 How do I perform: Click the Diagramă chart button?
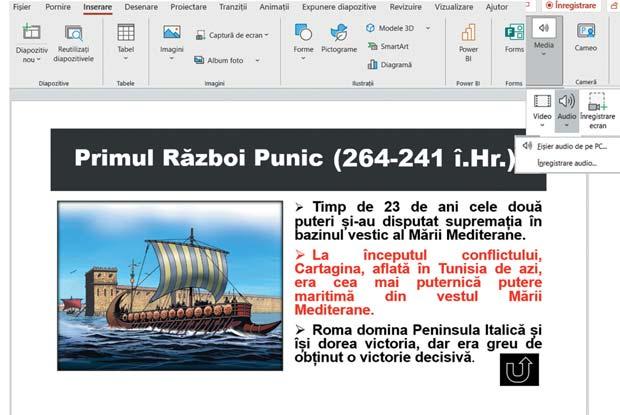point(390,64)
